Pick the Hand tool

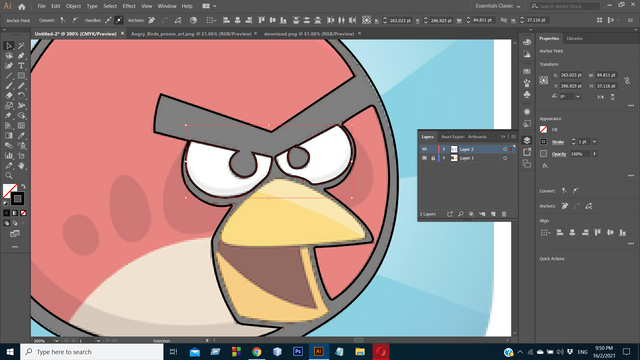21,166
